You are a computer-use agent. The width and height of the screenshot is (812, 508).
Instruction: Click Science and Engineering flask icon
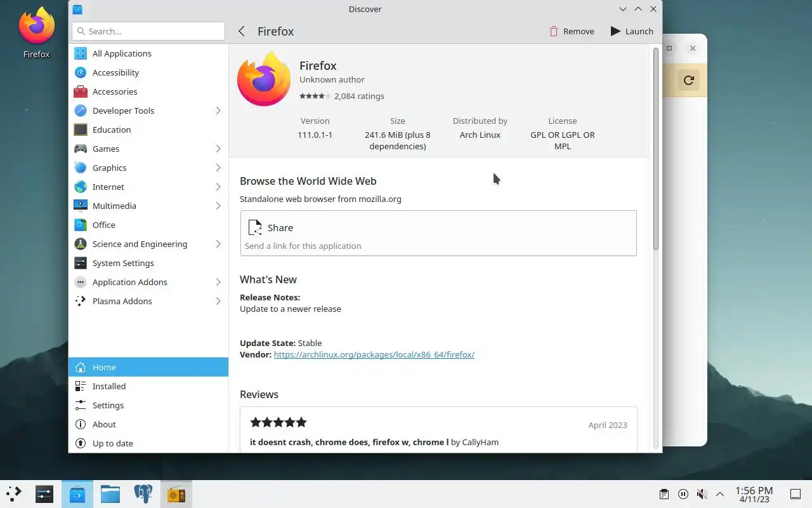[x=81, y=244]
